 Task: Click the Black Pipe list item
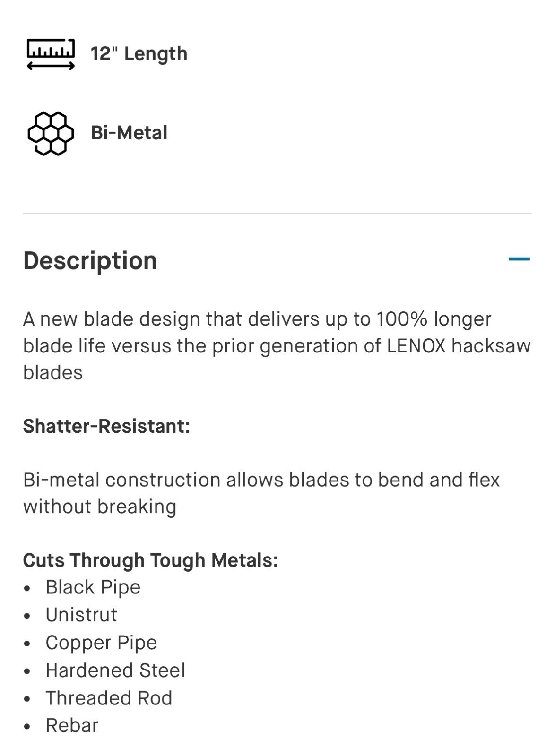click(x=93, y=587)
